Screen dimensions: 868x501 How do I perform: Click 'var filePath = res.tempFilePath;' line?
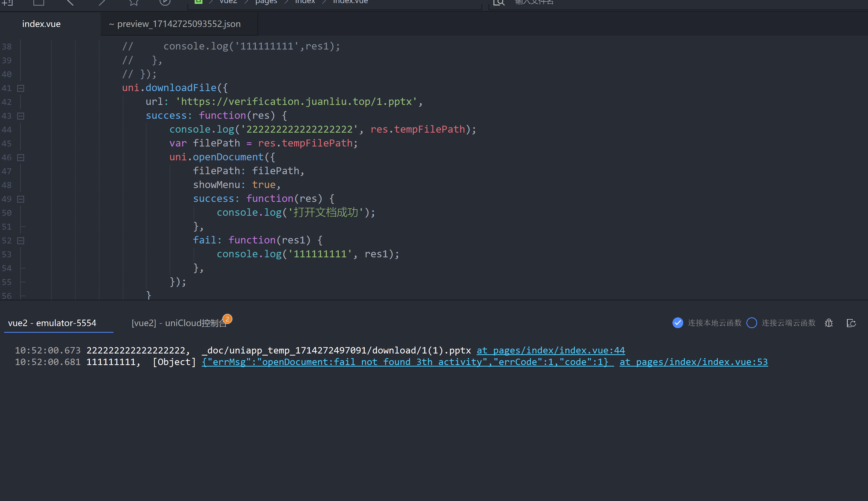coord(264,143)
